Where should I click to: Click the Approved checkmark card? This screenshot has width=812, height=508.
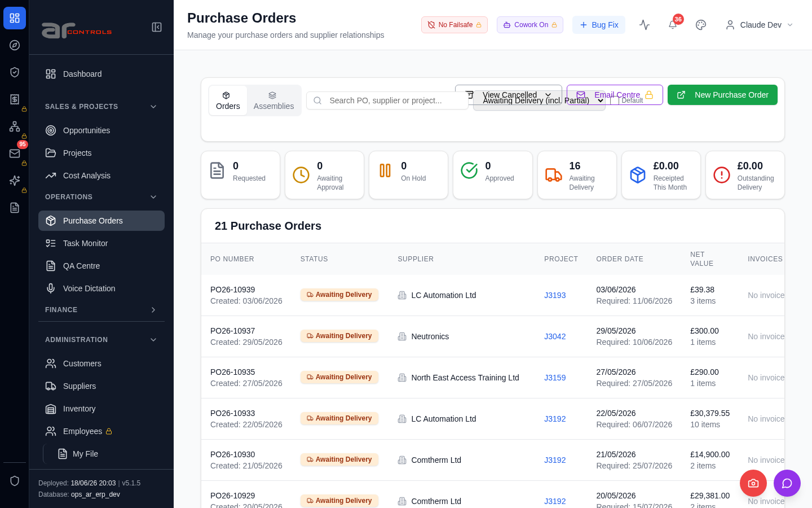[492, 175]
